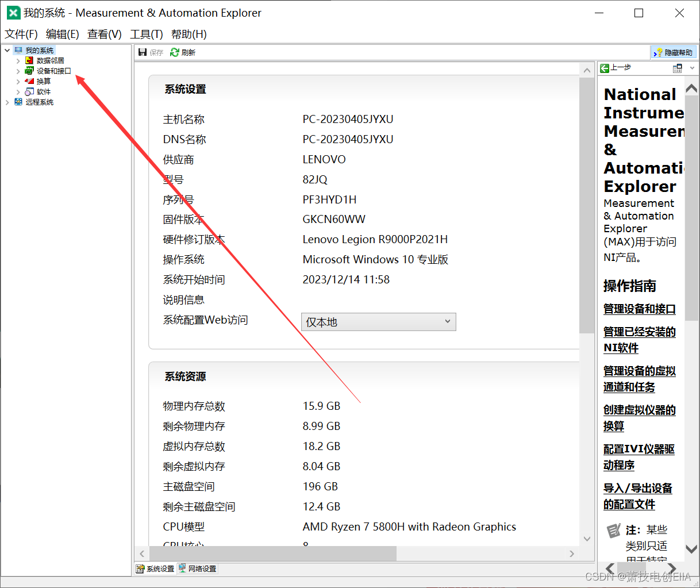Open the 创建虚拟仪器的换算 link
The image size is (700, 588).
(x=639, y=418)
